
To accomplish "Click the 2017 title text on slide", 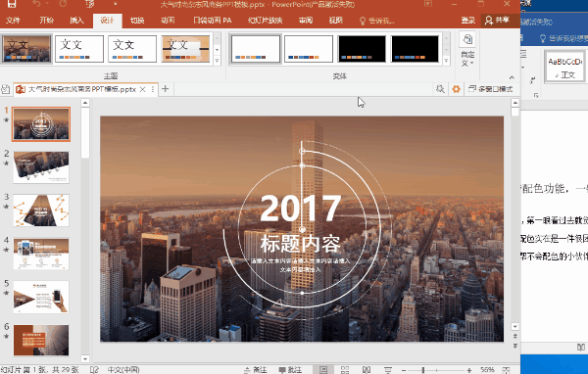I will (x=301, y=209).
